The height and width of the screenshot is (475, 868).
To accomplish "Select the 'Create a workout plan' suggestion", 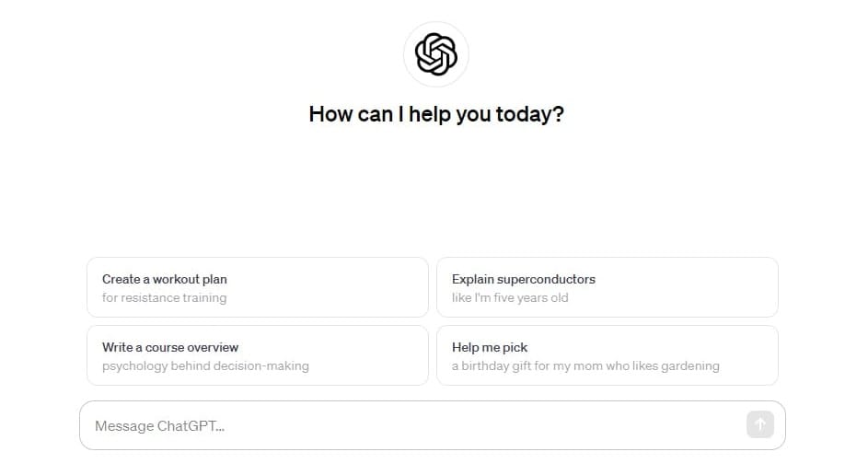I will (258, 287).
